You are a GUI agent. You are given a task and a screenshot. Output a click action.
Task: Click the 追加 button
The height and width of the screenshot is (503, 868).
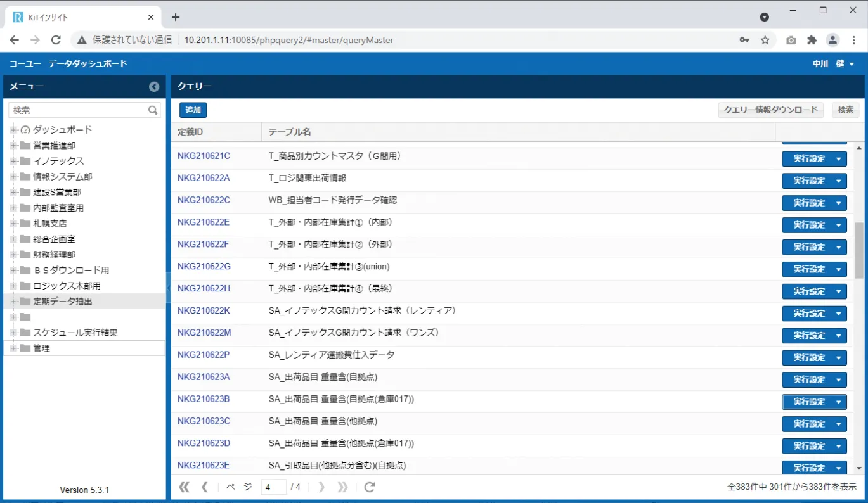pos(192,110)
